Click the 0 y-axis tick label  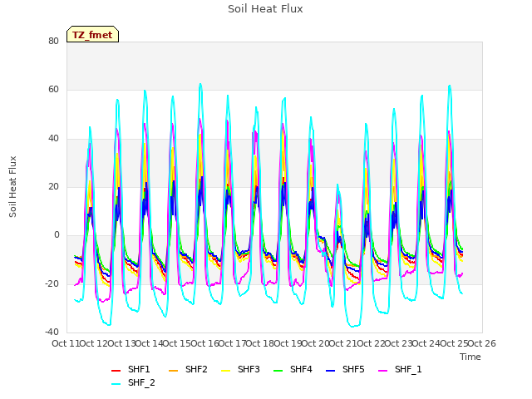point(57,234)
